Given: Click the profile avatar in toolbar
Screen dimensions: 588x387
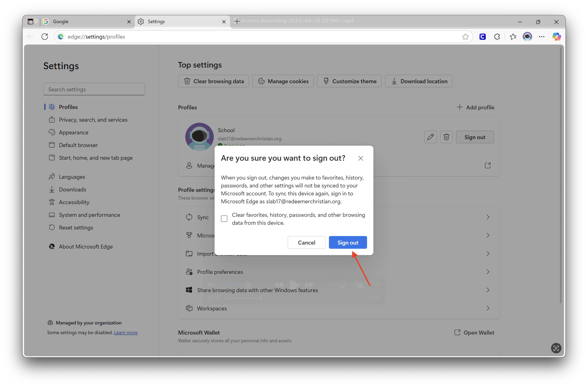Looking at the screenshot, I should (527, 36).
